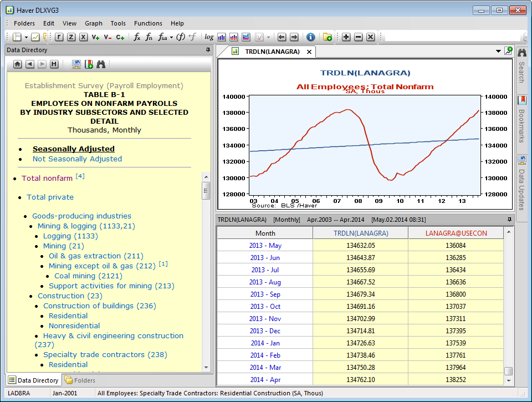Open the Data Updates side panel
532x402 pixels.
pos(522,184)
